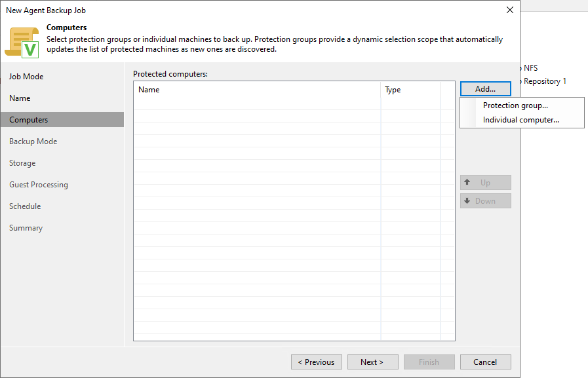The height and width of the screenshot is (378, 588).
Task: Select the Computers step in sidebar
Action: [x=28, y=120]
